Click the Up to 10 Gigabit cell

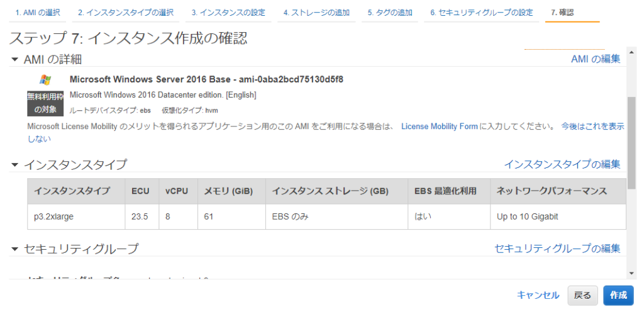pyautogui.click(x=558, y=216)
